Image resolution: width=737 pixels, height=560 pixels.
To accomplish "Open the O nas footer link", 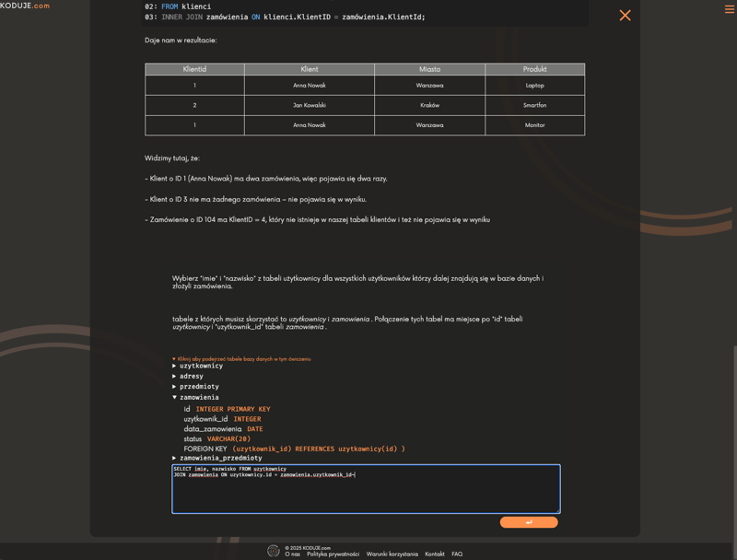I will [x=292, y=554].
